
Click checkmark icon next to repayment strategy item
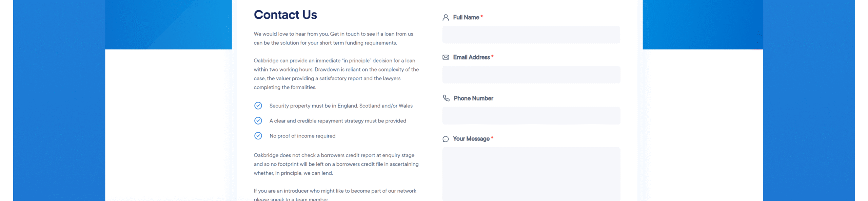coord(258,120)
